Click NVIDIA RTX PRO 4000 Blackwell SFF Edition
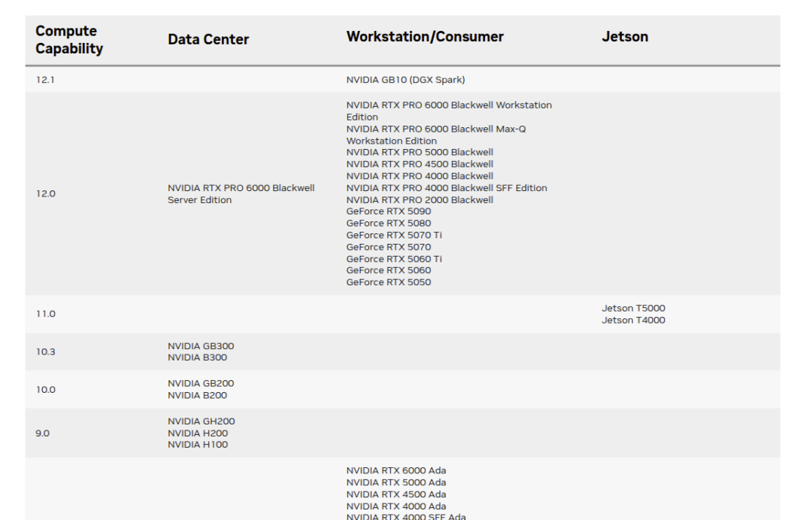The height and width of the screenshot is (520, 812). tap(447, 188)
